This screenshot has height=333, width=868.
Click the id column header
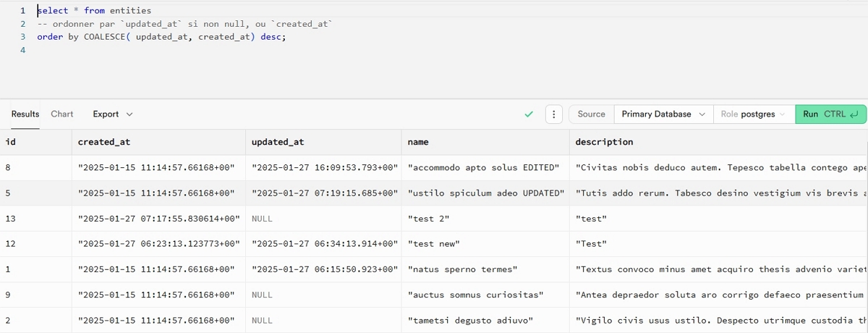coord(11,142)
